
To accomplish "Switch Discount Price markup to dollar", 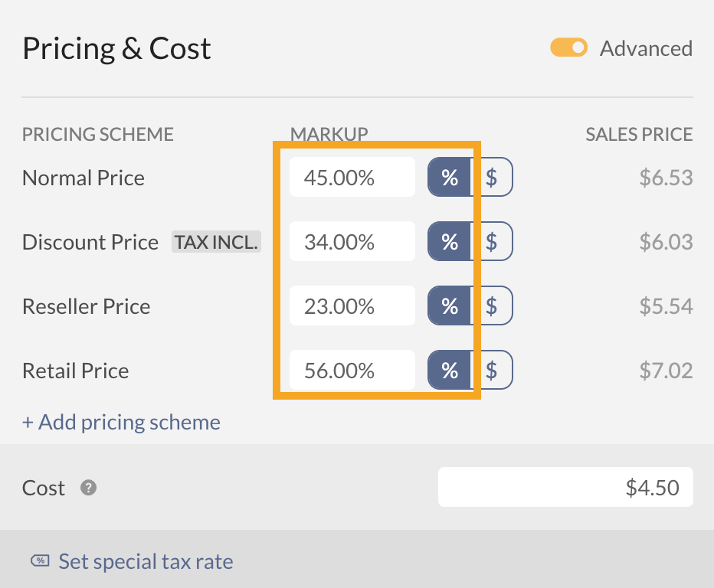I will 492,242.
